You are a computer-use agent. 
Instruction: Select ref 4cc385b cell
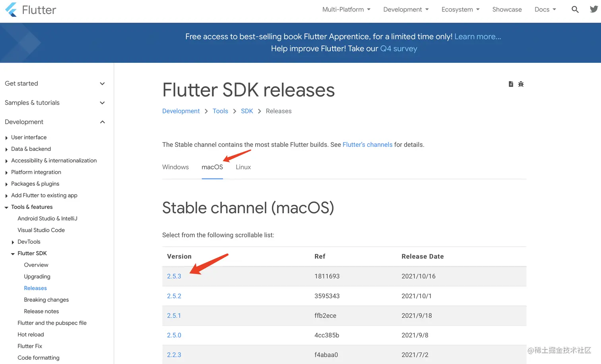pos(327,335)
